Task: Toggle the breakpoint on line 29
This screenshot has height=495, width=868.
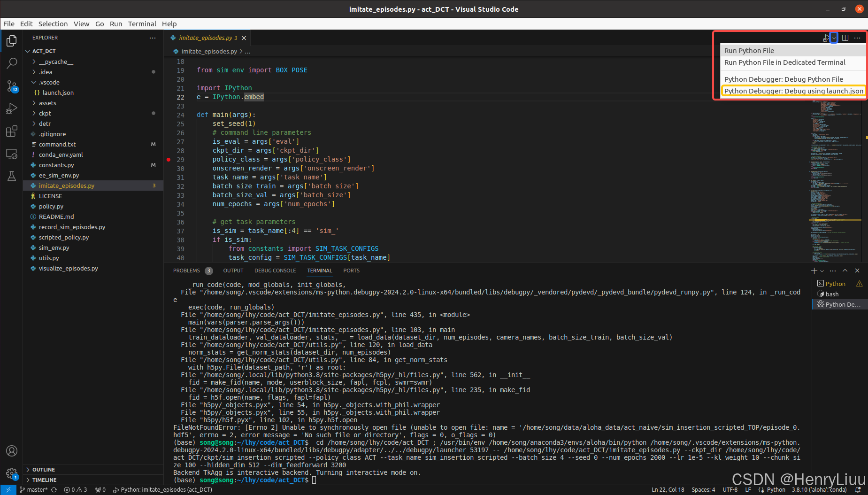Action: click(169, 159)
